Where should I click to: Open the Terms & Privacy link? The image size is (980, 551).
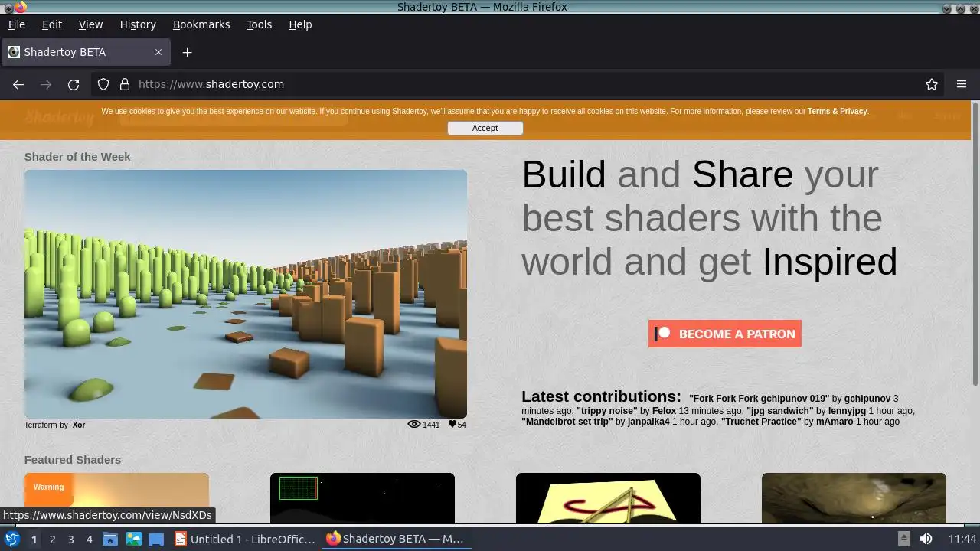pos(837,112)
